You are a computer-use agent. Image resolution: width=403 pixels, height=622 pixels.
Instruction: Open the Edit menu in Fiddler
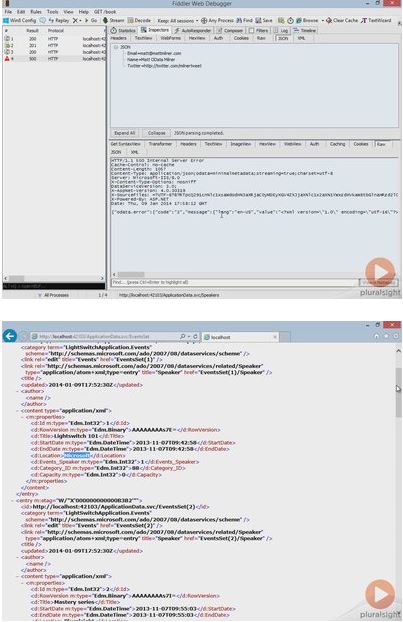[21, 12]
